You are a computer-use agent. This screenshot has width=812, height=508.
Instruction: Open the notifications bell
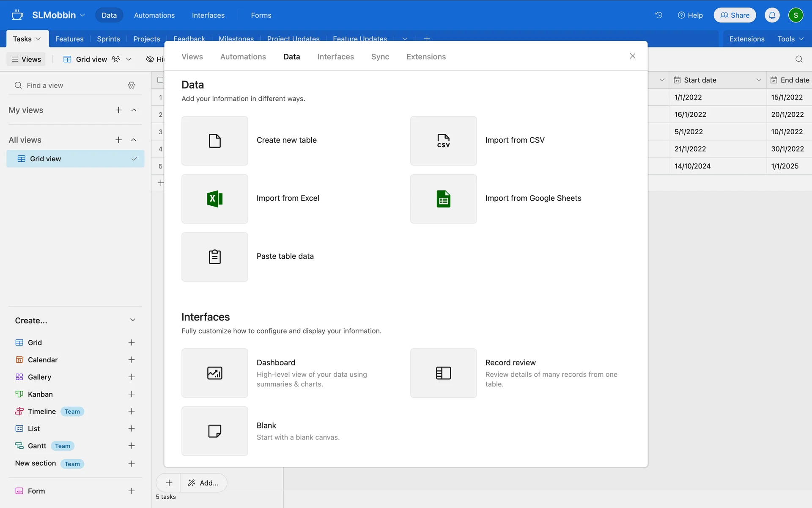click(772, 15)
